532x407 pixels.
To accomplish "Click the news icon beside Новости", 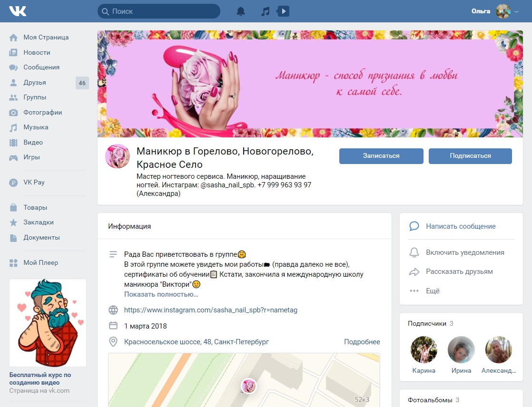I will tap(13, 52).
